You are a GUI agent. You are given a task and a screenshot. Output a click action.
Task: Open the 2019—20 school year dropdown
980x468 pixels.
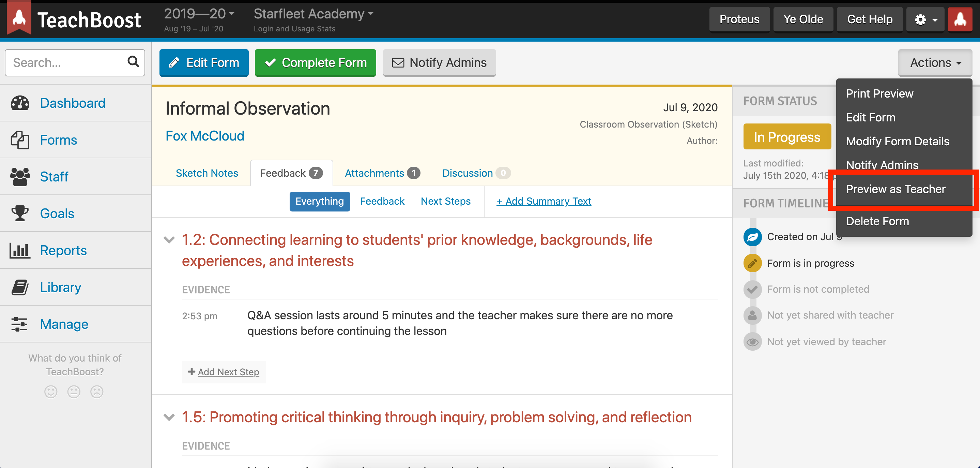pos(199,14)
